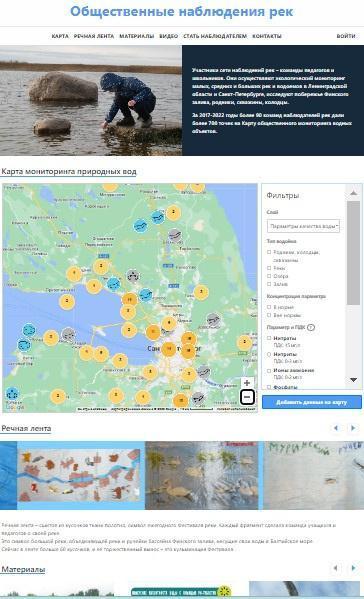This screenshot has width=364, height=599.
Task: Zoom in the map with plus button
Action: (247, 382)
